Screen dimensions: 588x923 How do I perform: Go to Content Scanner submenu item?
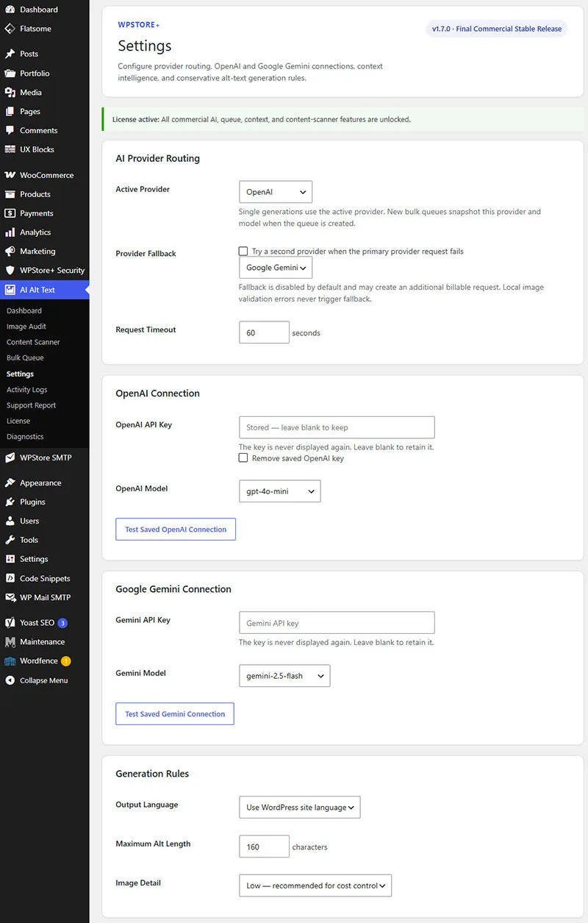pyautogui.click(x=33, y=342)
